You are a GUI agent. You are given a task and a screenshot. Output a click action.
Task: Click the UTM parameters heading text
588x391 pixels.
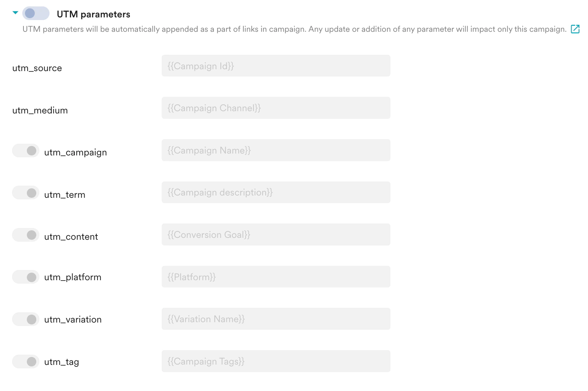93,14
